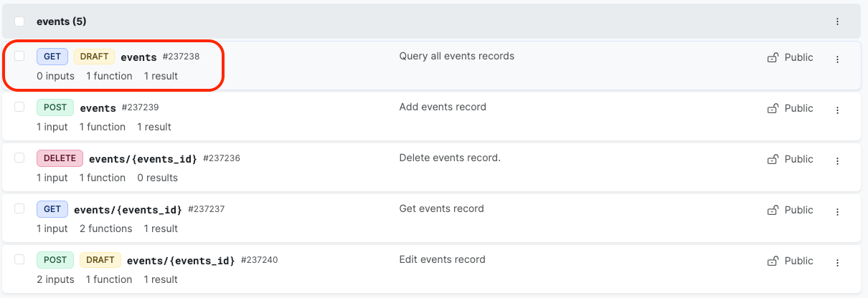Open GET events/{events_id} endpoint
Image resolution: width=868 pixels, height=298 pixels.
coord(128,210)
